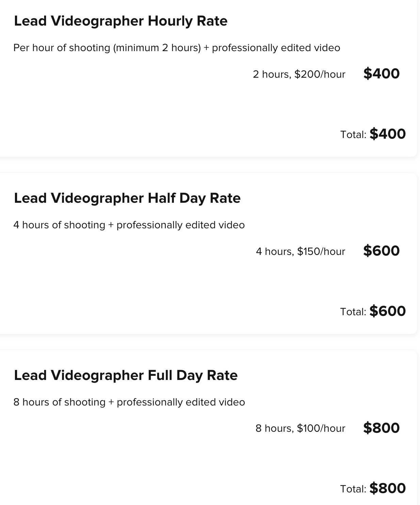Select the Lead Videographer Half Day Rate heading
The height and width of the screenshot is (505, 420).
127,198
